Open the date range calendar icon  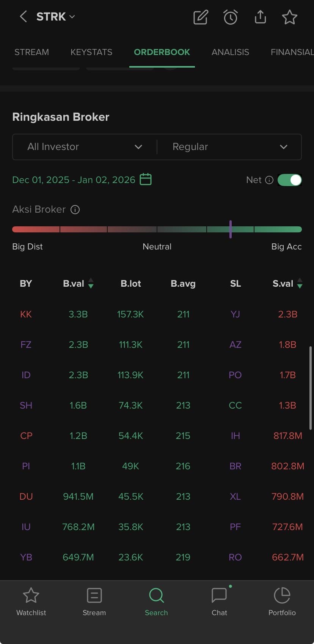(x=146, y=179)
